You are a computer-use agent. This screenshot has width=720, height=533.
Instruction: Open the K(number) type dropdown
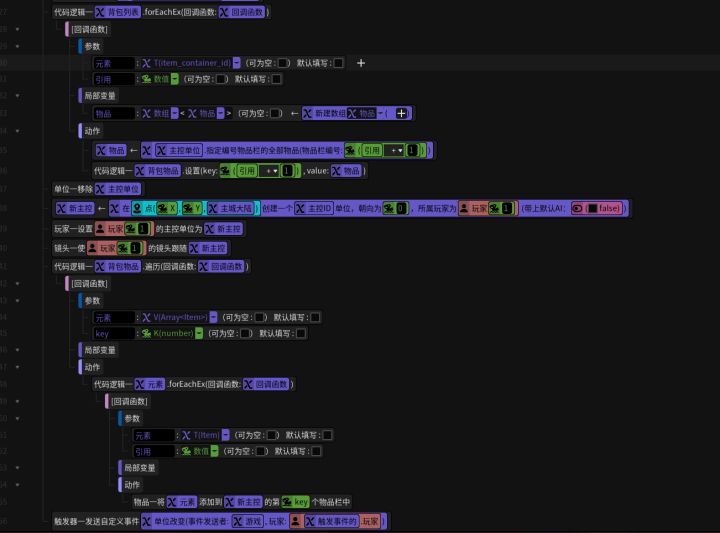(x=199, y=333)
